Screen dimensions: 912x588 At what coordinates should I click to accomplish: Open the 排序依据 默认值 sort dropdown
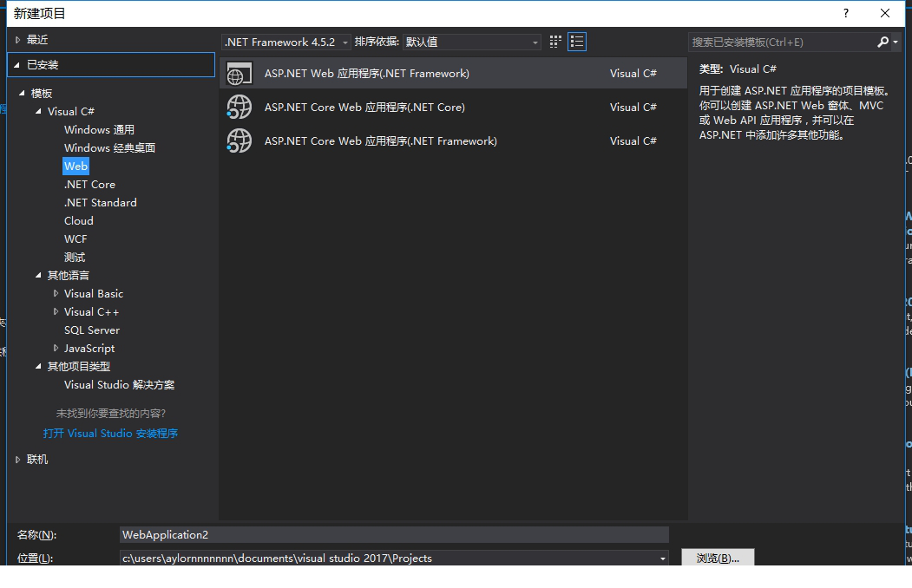pos(472,42)
